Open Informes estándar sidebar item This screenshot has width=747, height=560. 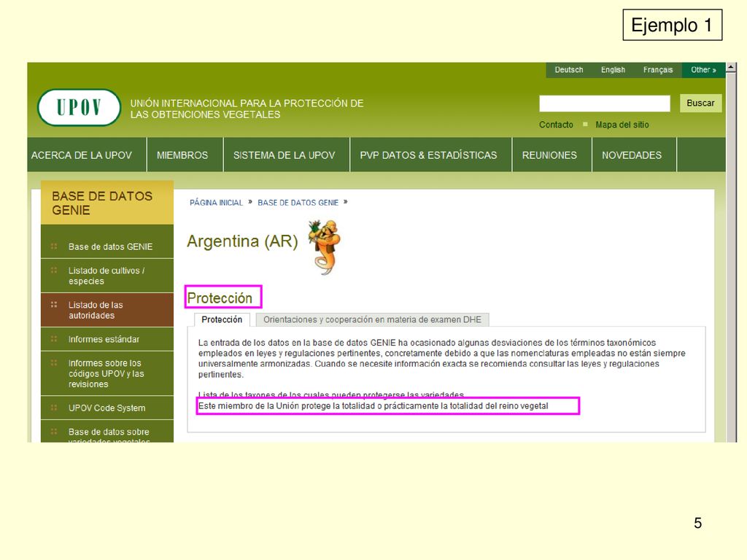tap(107, 340)
